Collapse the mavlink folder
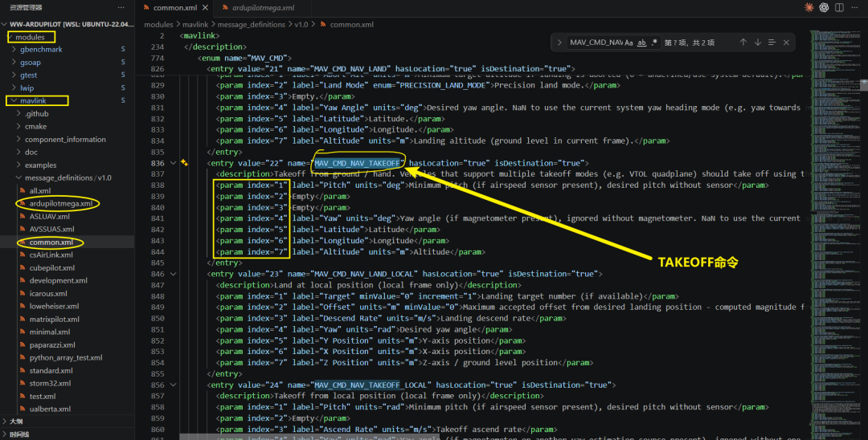 (x=14, y=100)
